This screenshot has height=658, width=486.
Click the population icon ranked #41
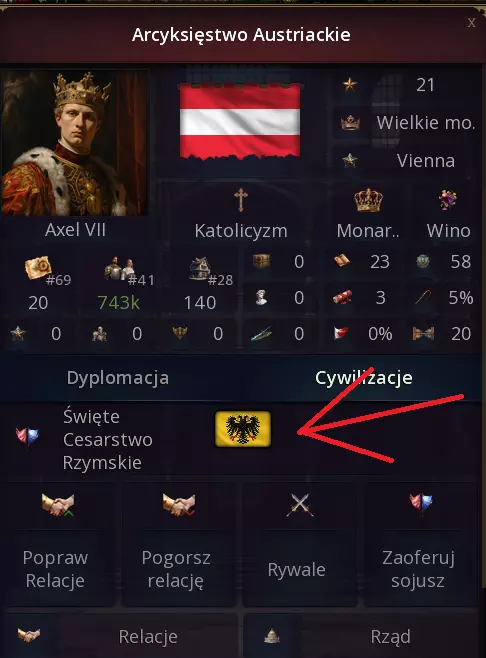point(119,268)
